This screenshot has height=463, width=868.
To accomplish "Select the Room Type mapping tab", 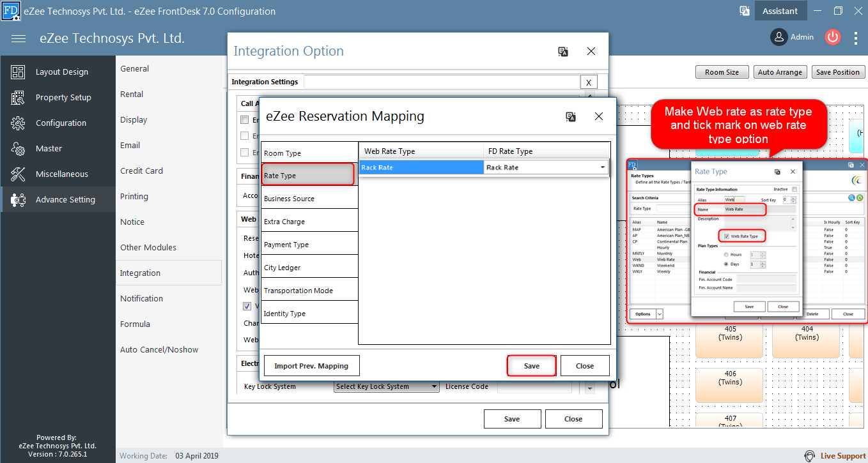I will [x=309, y=153].
